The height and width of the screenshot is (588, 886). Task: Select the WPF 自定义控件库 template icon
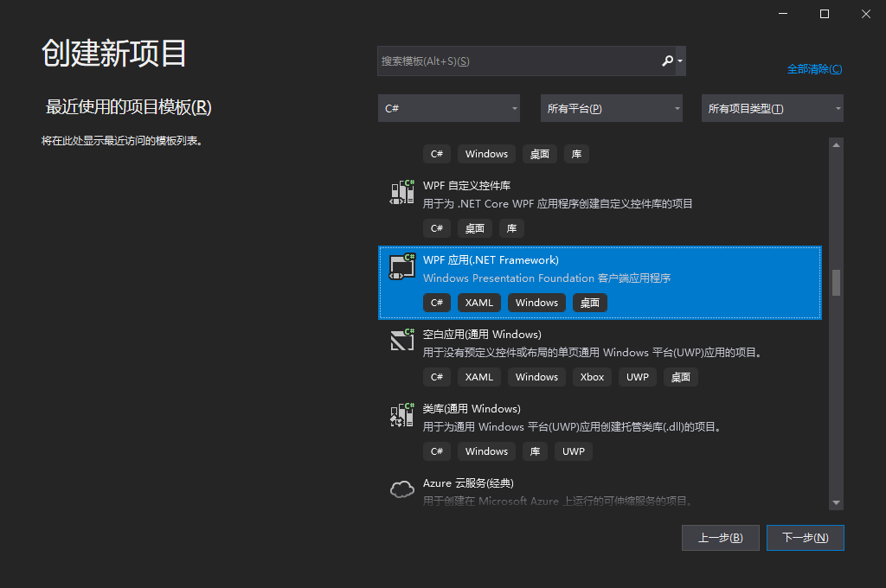pyautogui.click(x=401, y=192)
